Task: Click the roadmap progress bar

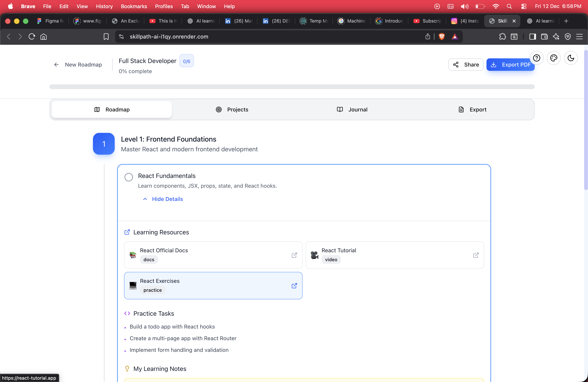Action: pos(292,87)
